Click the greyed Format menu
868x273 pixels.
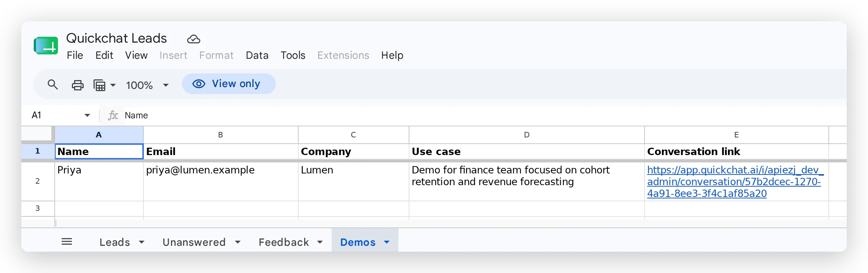click(x=216, y=55)
